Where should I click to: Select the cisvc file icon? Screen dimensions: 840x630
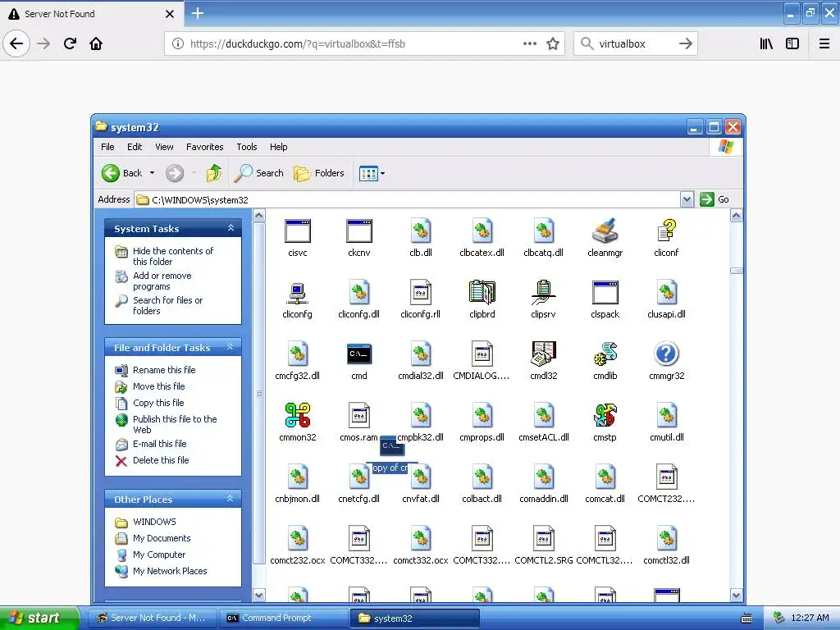click(x=297, y=231)
